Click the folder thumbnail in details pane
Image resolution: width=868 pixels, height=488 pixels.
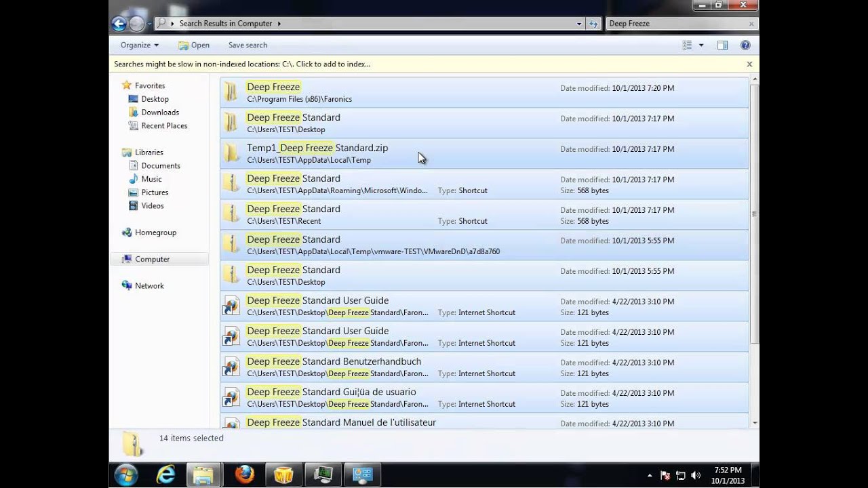(132, 444)
